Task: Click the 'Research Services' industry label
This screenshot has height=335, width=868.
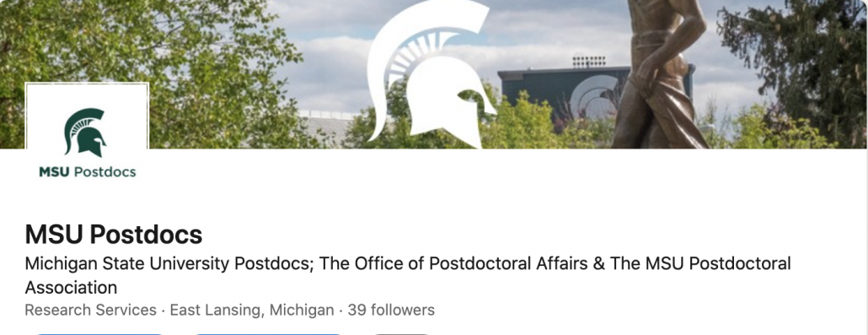Action: point(91,310)
